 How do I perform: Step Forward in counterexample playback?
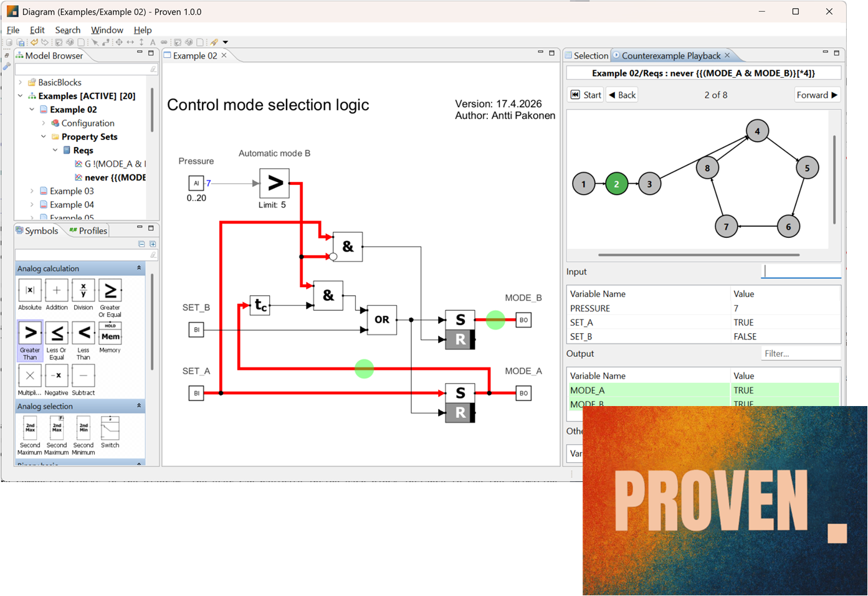point(817,95)
